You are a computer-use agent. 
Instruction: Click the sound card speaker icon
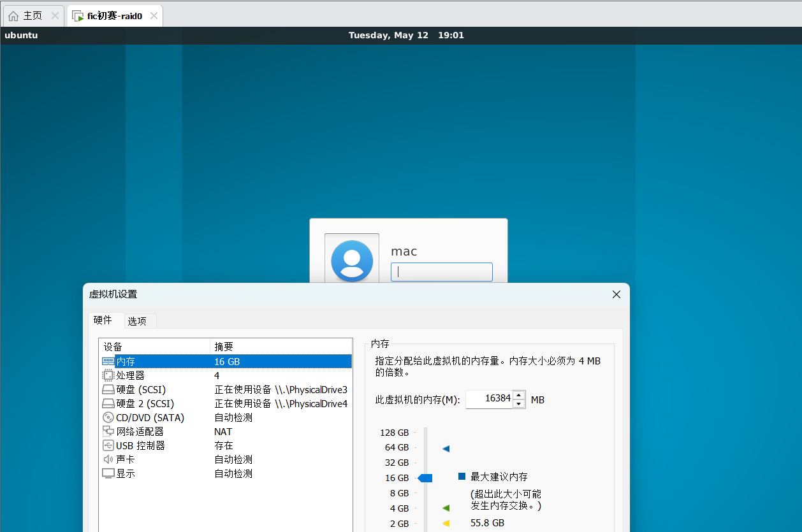(108, 459)
